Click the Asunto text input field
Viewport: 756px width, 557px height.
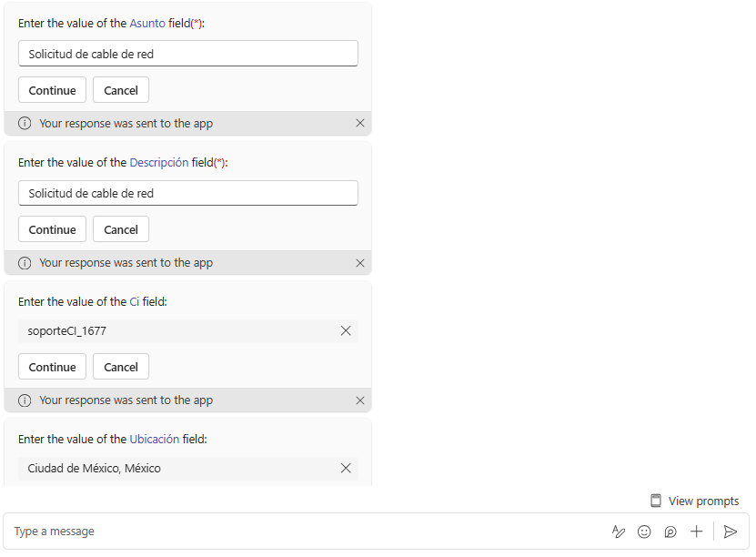187,54
